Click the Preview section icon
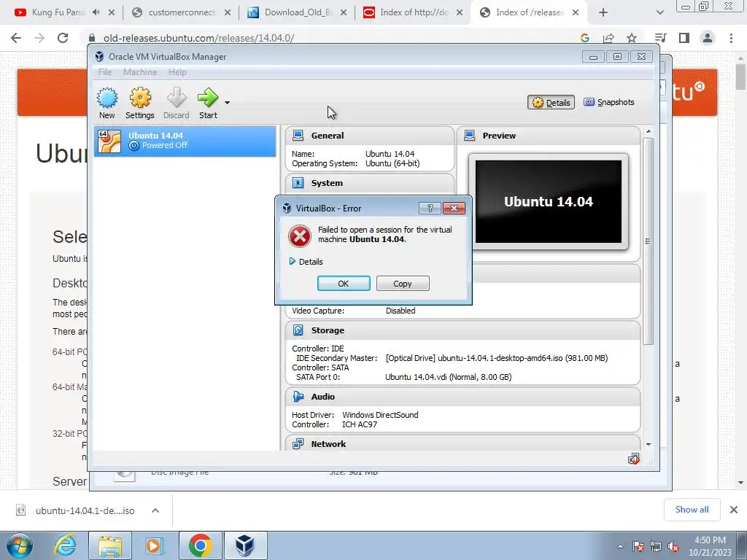The width and height of the screenshot is (747, 560). coord(470,135)
